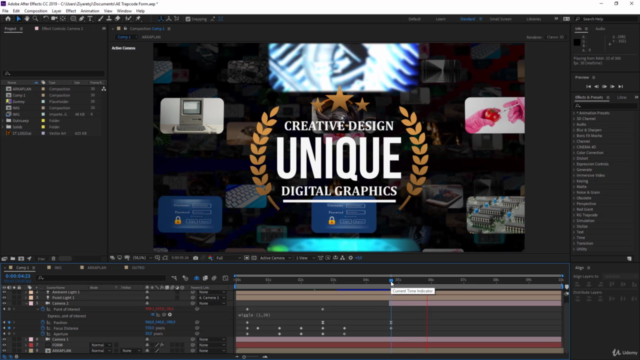Image resolution: width=640 pixels, height=360 pixels.
Task: Open the File menu
Action: 5,11
